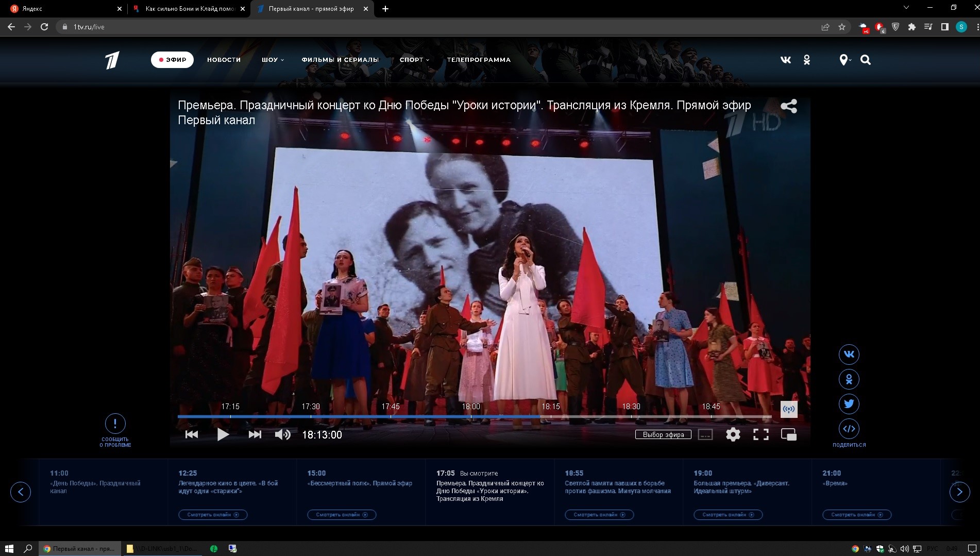Click Смотреть онлайн under «Время»
This screenshot has width=980, height=556.
(x=857, y=514)
